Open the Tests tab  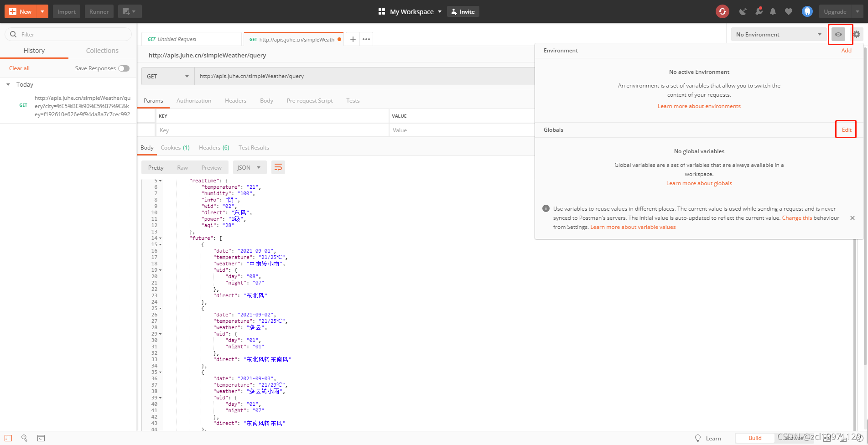point(353,101)
